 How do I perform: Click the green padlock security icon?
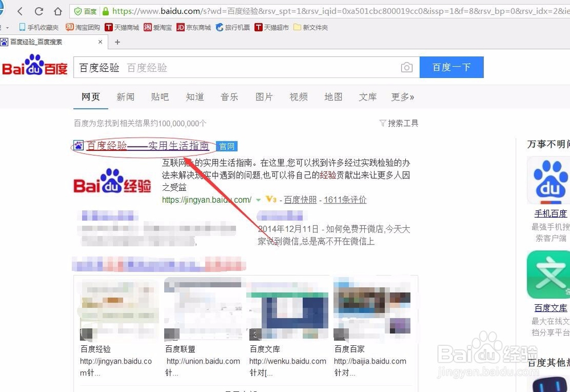(105, 11)
